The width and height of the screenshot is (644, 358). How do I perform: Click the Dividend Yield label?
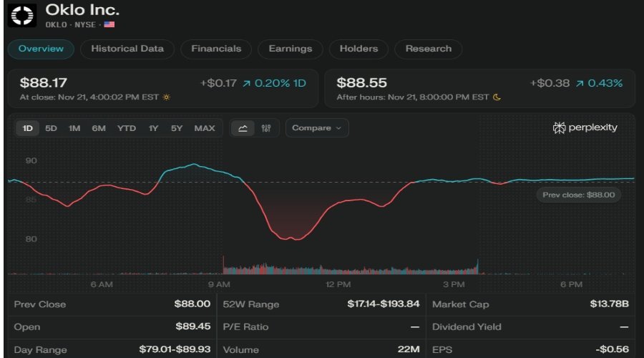tap(467, 327)
